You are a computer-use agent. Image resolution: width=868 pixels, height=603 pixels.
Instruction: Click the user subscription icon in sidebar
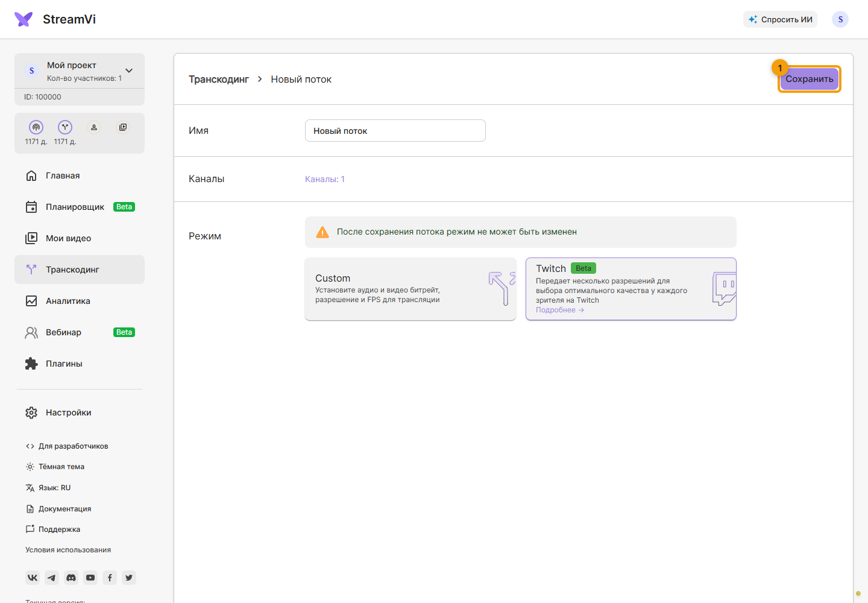[x=94, y=127]
